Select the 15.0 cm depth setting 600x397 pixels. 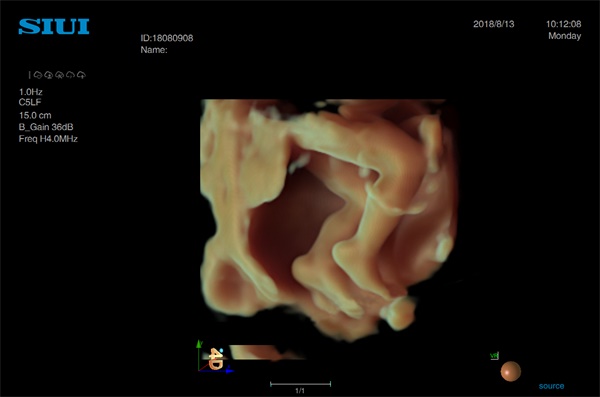pos(35,115)
